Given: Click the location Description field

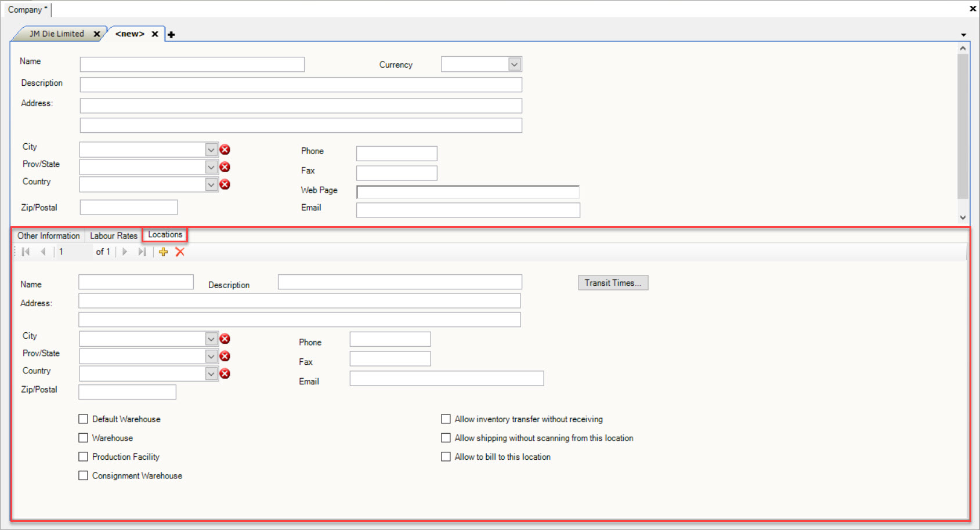Looking at the screenshot, I should [400, 282].
